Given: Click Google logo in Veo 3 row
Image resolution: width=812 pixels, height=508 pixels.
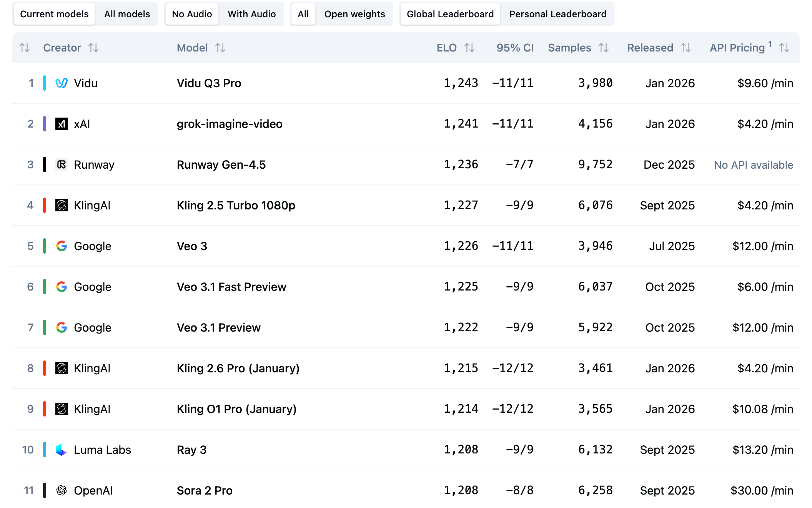Looking at the screenshot, I should pyautogui.click(x=62, y=246).
